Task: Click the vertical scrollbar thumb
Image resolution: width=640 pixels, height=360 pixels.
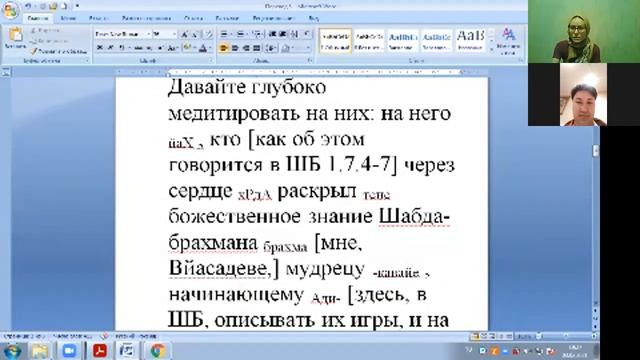Action: pyautogui.click(x=596, y=150)
